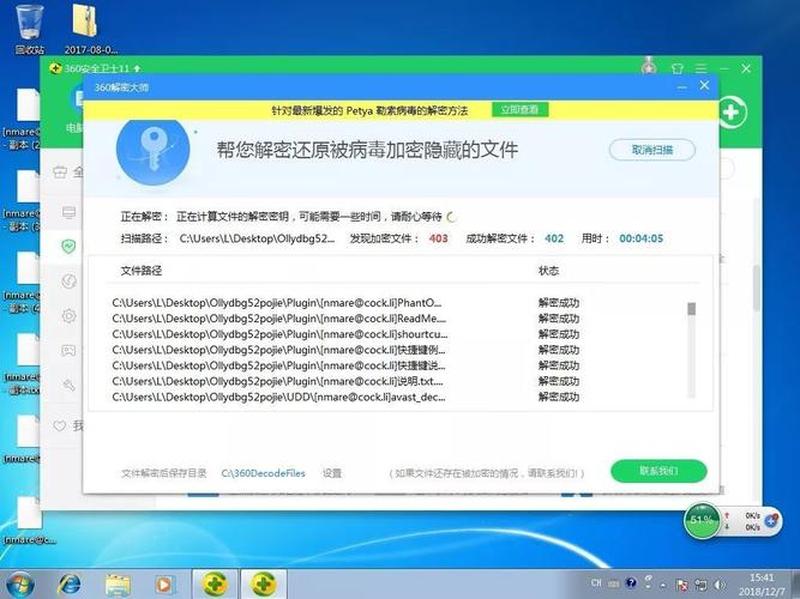Screen dimensions: 800x599
Task: Open the C:\360DecodeFiles save directory link
Action: tap(263, 473)
